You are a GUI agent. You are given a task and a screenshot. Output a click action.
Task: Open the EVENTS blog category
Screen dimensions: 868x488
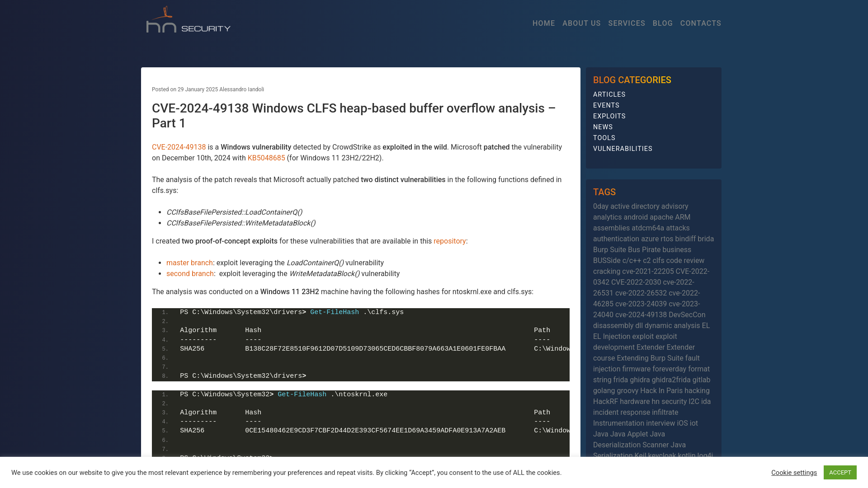(x=606, y=105)
